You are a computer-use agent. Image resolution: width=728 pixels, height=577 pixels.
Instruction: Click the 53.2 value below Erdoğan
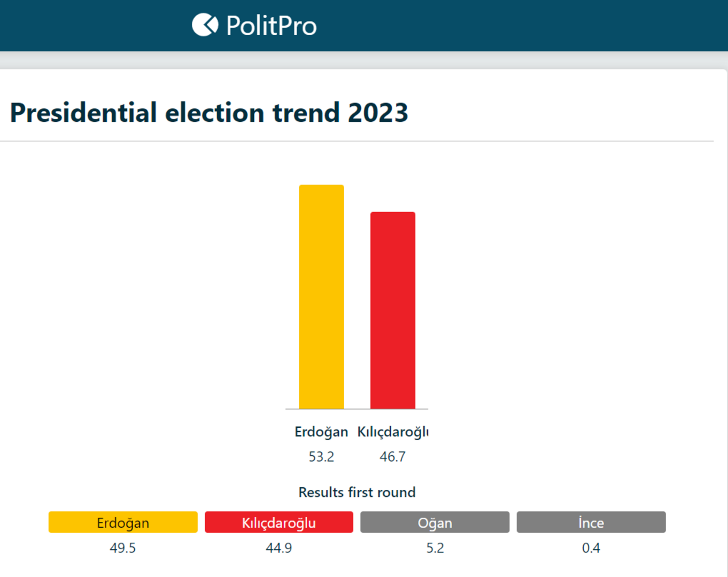pos(321,457)
